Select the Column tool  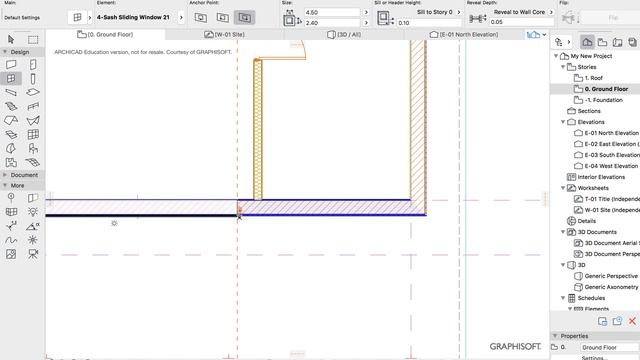[33, 78]
